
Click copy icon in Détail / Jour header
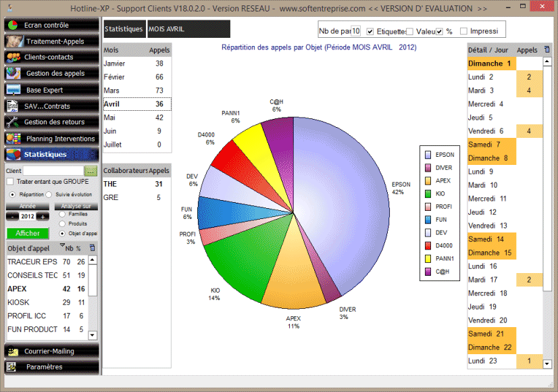coord(547,50)
